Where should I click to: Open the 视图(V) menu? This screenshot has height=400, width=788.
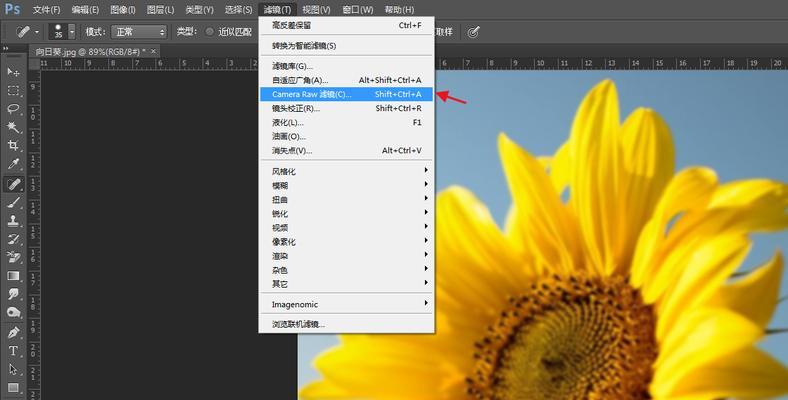coord(317,10)
